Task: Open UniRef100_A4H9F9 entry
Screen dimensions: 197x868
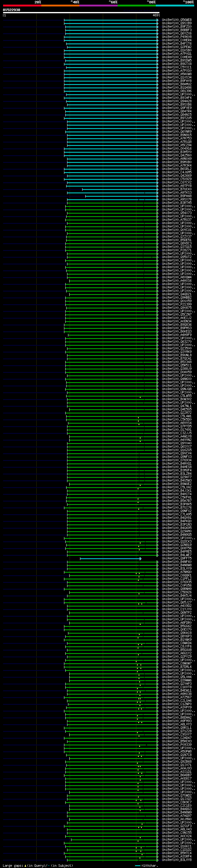Action: [177, 335]
